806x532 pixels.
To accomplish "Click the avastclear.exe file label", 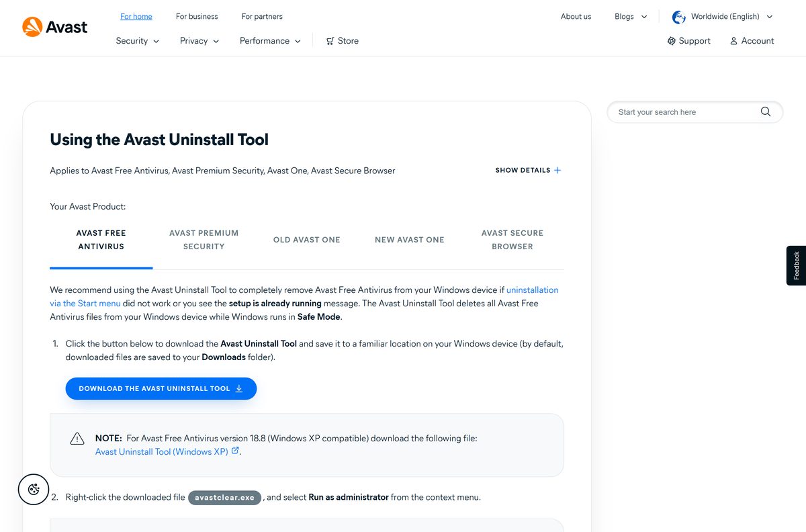I will [x=224, y=498].
